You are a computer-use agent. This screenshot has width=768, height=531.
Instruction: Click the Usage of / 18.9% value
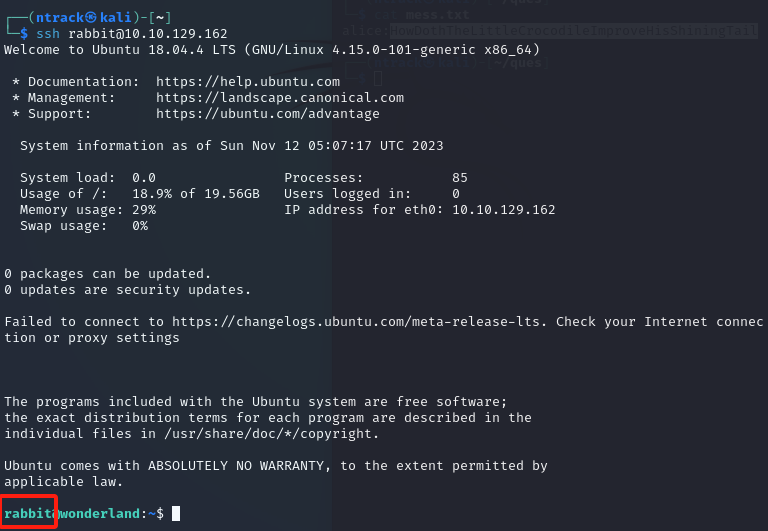click(152, 194)
